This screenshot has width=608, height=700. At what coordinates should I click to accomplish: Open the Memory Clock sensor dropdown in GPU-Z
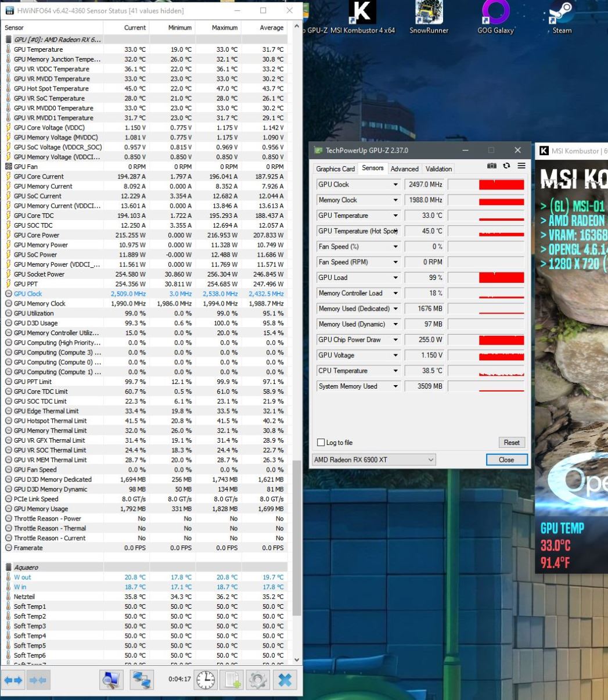pos(396,200)
